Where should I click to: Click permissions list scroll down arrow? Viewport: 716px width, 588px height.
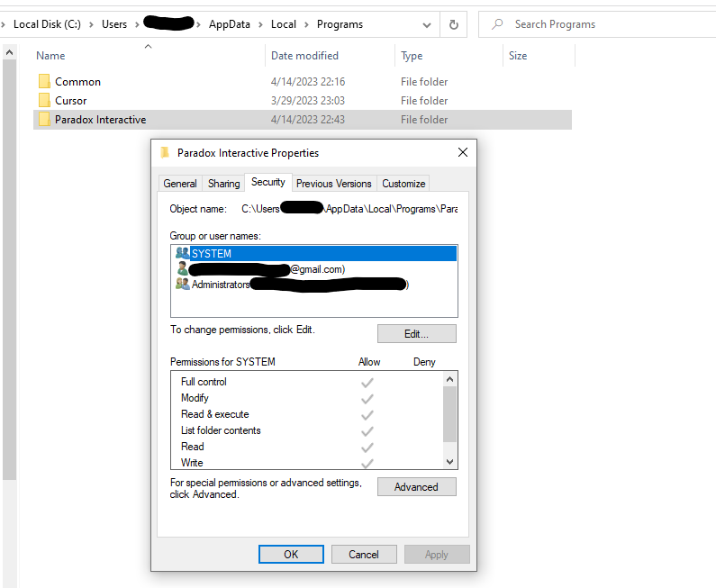pos(449,462)
